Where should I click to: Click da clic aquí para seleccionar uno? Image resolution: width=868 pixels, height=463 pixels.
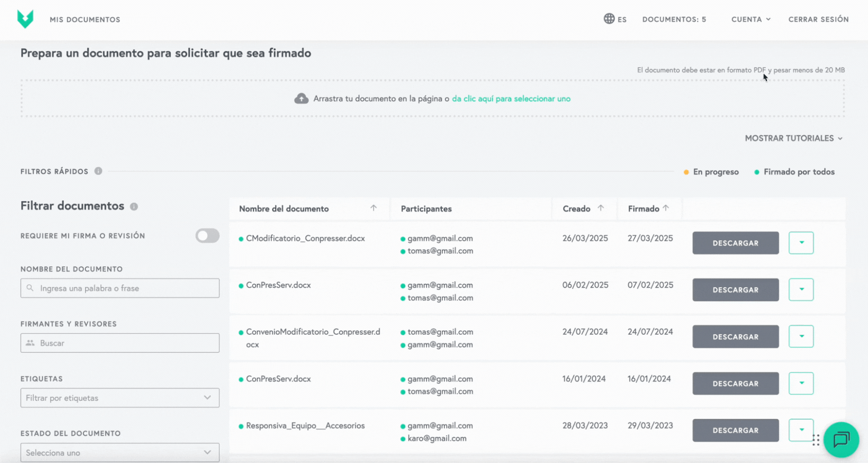pyautogui.click(x=511, y=98)
